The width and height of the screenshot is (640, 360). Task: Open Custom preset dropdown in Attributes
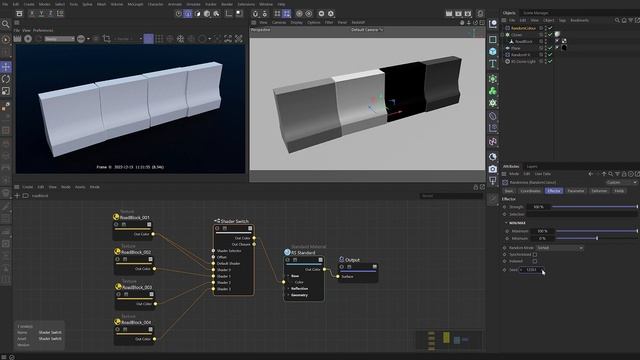click(x=621, y=182)
